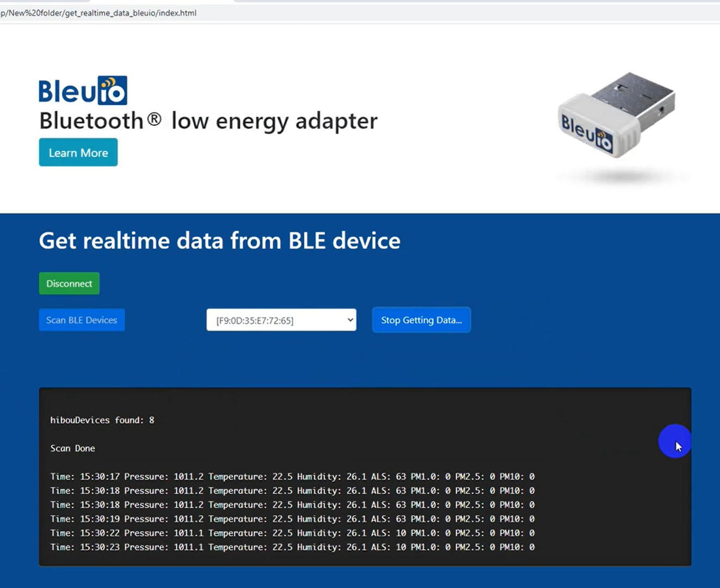Click Scan BLE Devices

coord(81,320)
